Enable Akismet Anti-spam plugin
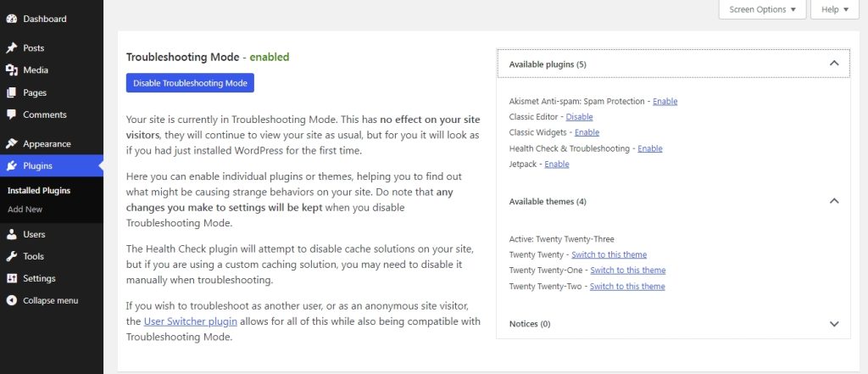868x374 pixels. (x=665, y=102)
